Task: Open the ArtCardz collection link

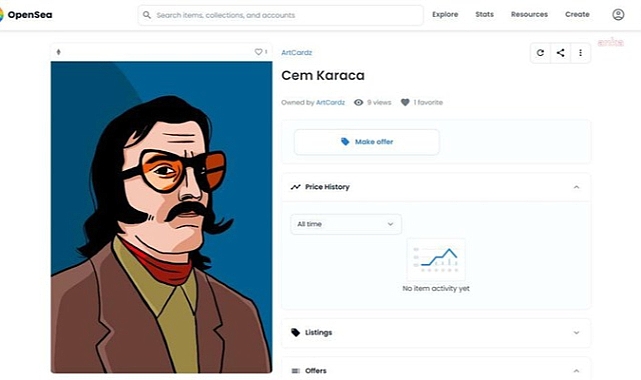Action: 296,53
